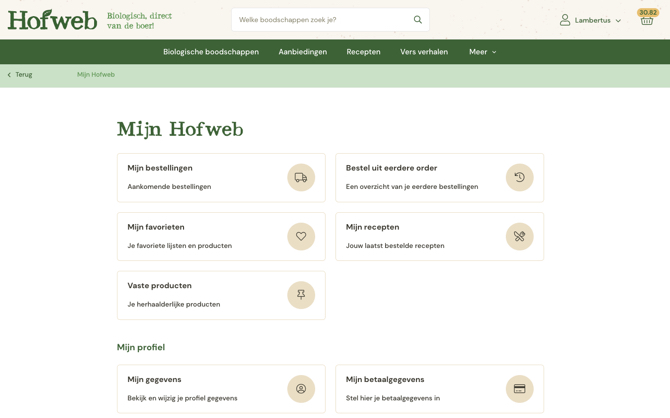Click the search magnifying glass icon
Image resolution: width=670 pixels, height=418 pixels.
[418, 20]
